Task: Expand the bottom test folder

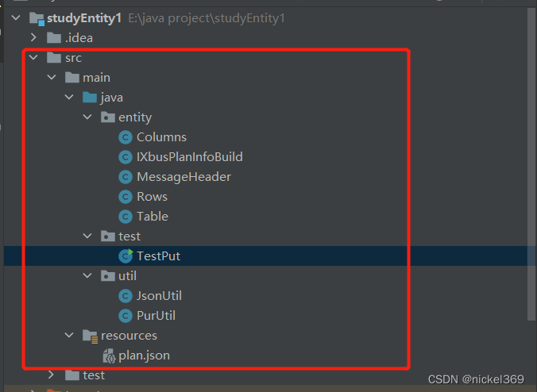Action: tap(52, 375)
